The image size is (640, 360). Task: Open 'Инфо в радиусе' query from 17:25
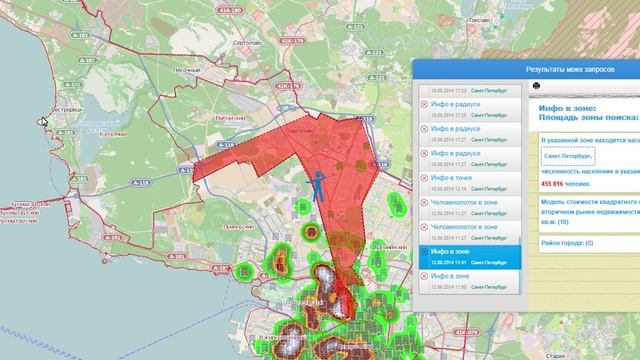(x=470, y=110)
